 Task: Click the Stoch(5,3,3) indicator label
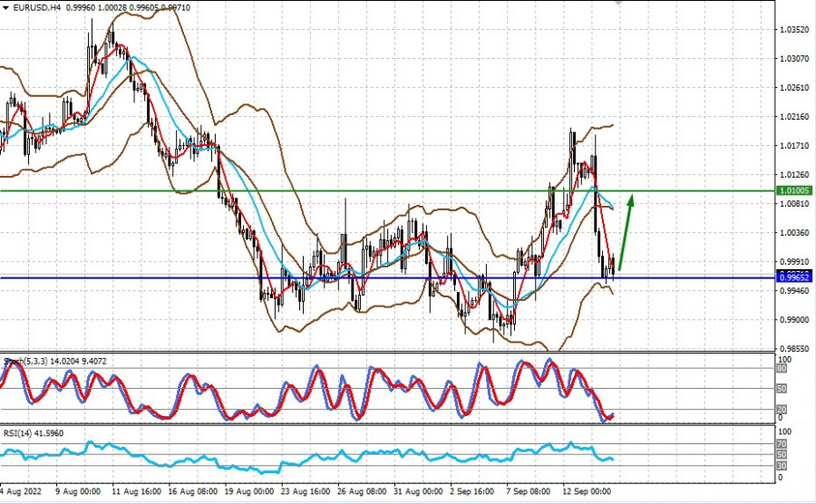(25, 361)
